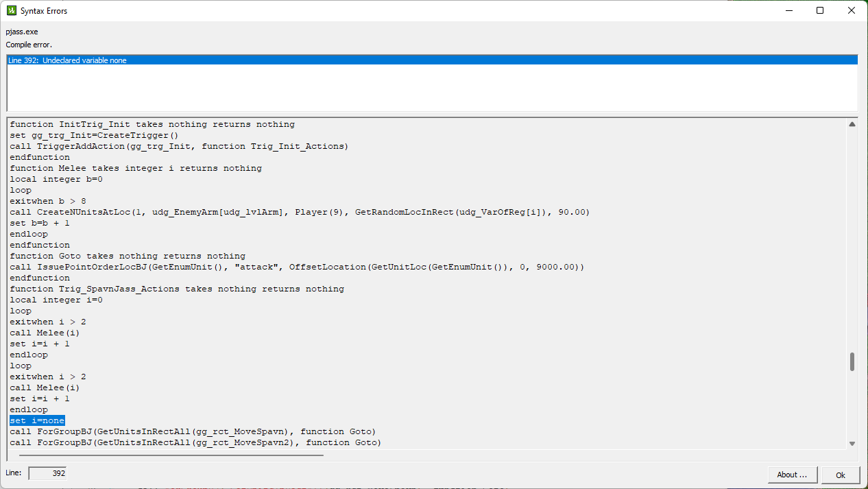Click the 'function Goto takes nothing' line
The width and height of the screenshot is (868, 489).
128,256
